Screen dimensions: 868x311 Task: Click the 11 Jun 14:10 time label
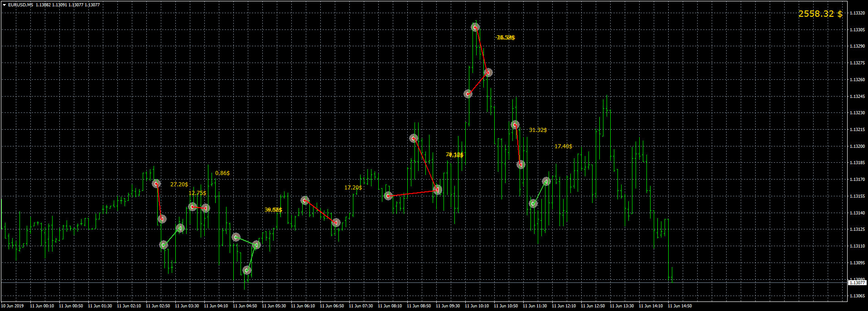click(x=651, y=306)
